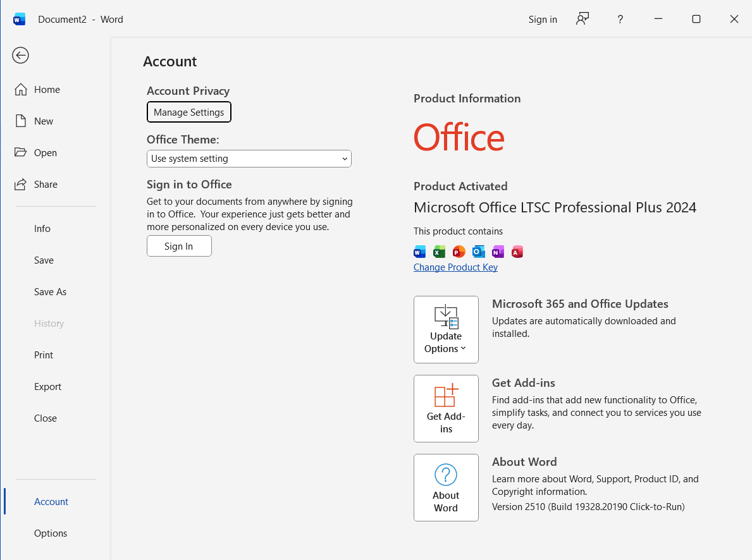
Task: Click the Product Activated text
Action: (x=460, y=186)
